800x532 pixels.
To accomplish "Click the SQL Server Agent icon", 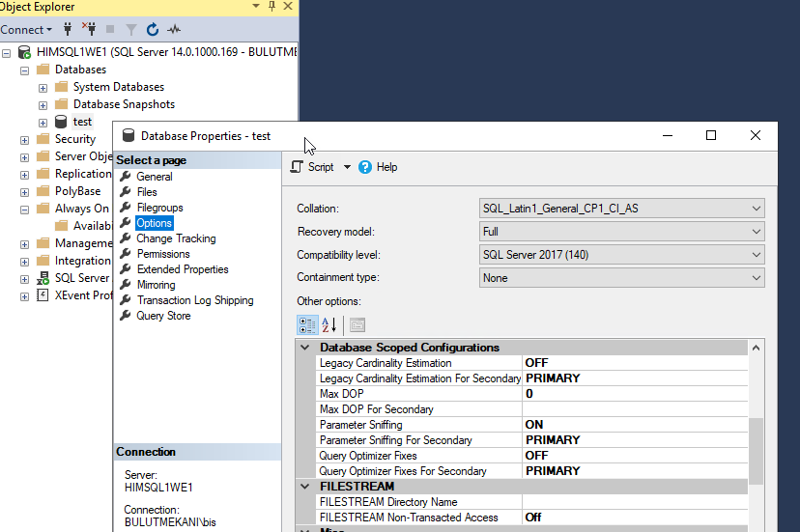I will pos(43,278).
